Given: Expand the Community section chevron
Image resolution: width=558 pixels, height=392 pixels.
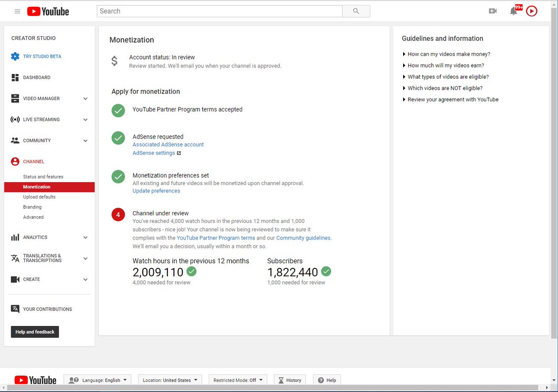Looking at the screenshot, I should coord(85,140).
